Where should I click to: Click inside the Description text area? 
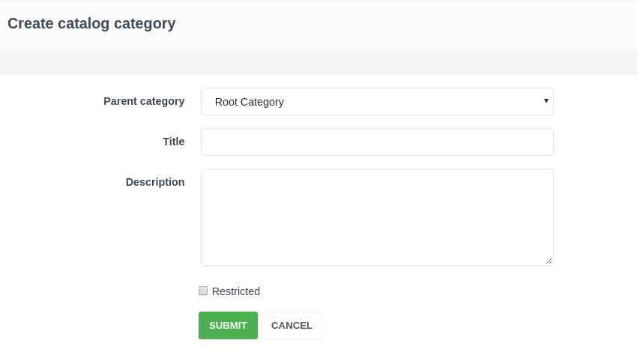coord(376,216)
